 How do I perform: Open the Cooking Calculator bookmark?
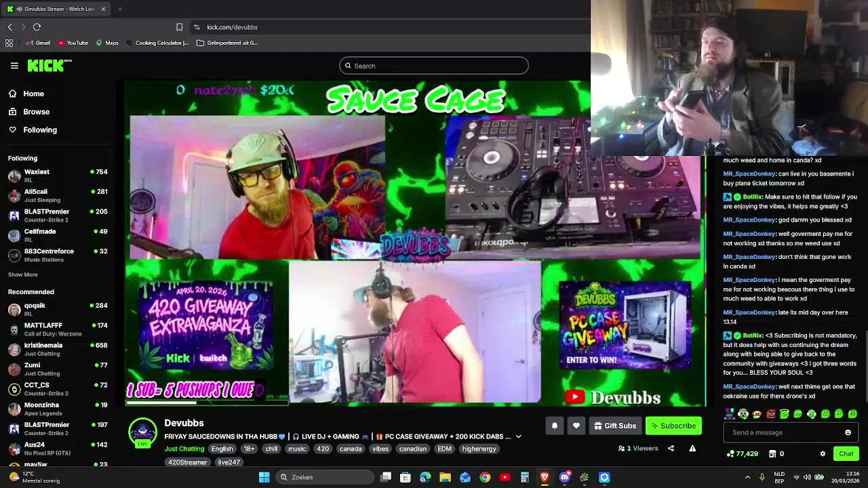point(157,43)
